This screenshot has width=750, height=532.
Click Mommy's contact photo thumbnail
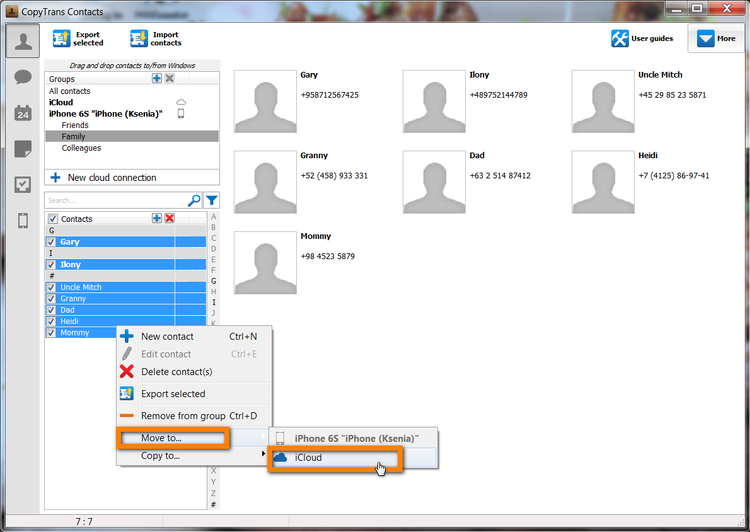(265, 263)
